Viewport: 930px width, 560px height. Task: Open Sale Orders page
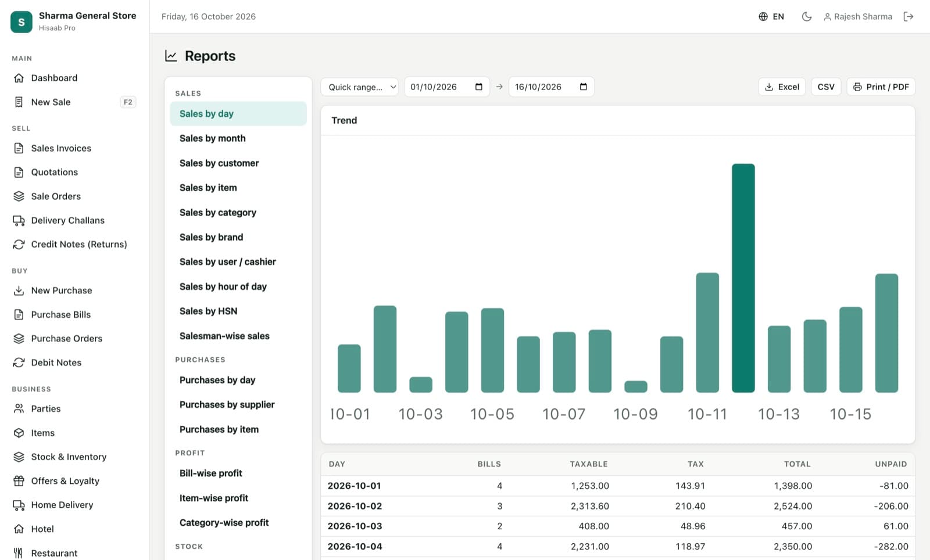74,196
